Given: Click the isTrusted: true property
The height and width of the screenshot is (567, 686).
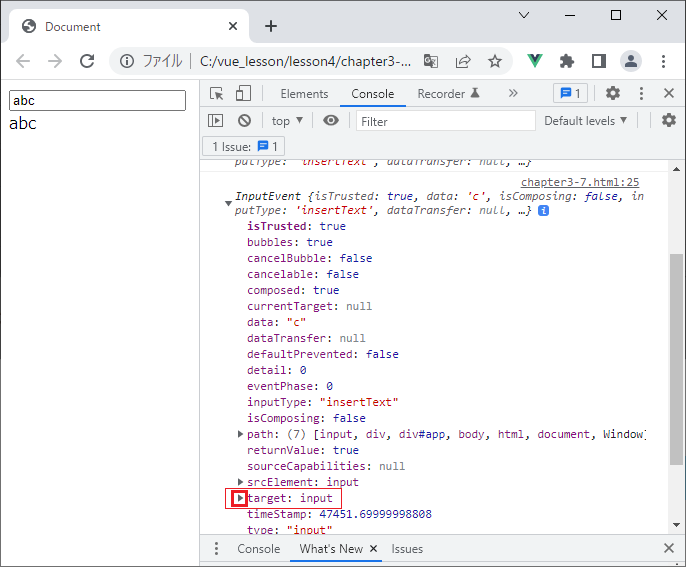Looking at the screenshot, I should click(296, 226).
